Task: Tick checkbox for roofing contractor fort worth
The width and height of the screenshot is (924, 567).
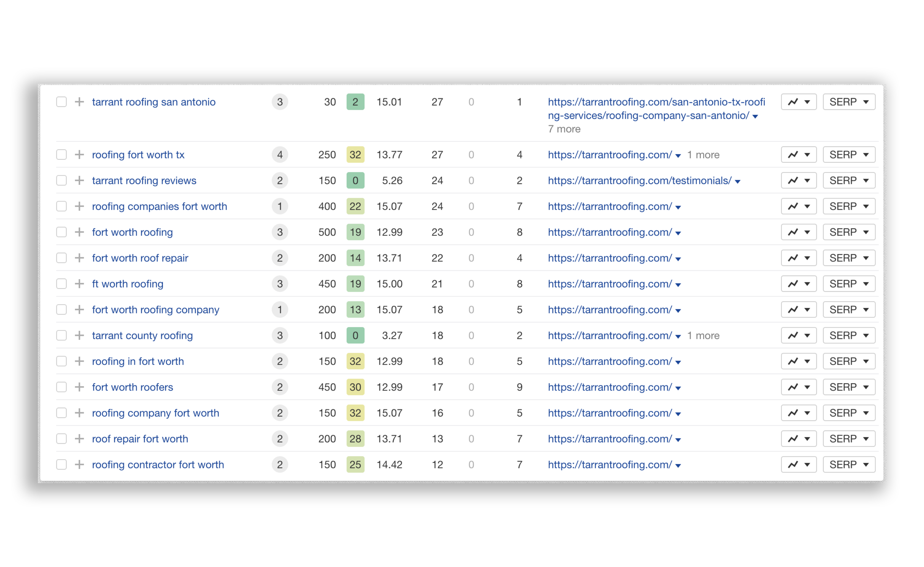Action: tap(62, 465)
